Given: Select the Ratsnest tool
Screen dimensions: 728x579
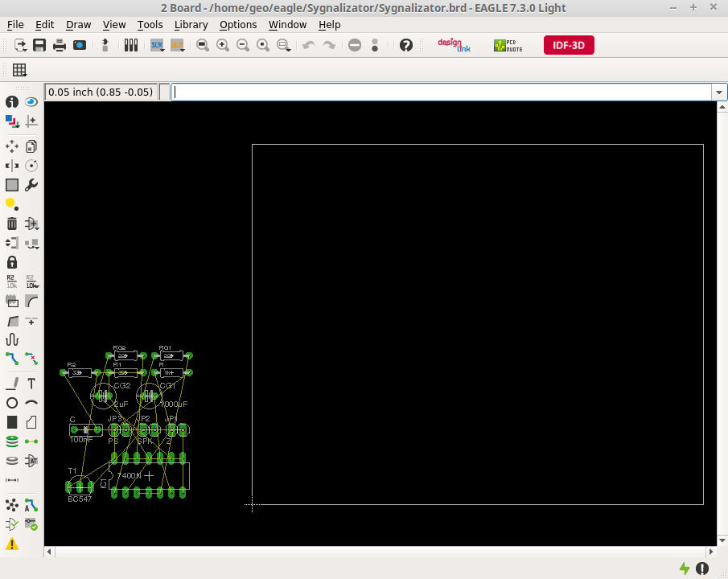Looking at the screenshot, I should point(12,505).
